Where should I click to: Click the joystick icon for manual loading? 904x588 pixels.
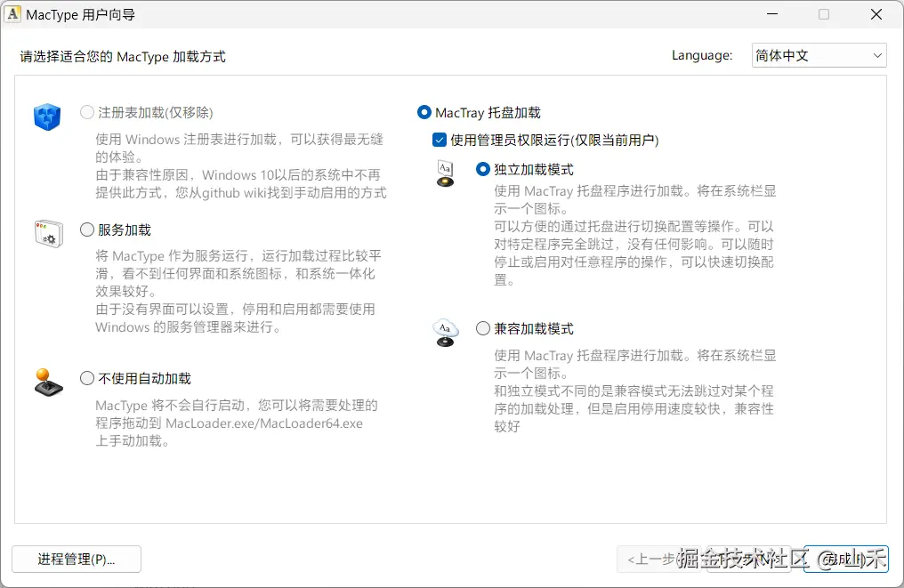(x=48, y=383)
